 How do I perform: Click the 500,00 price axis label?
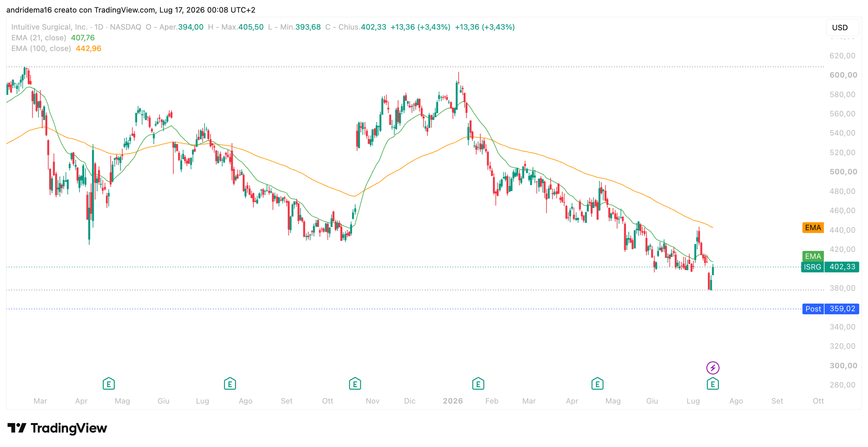click(843, 172)
